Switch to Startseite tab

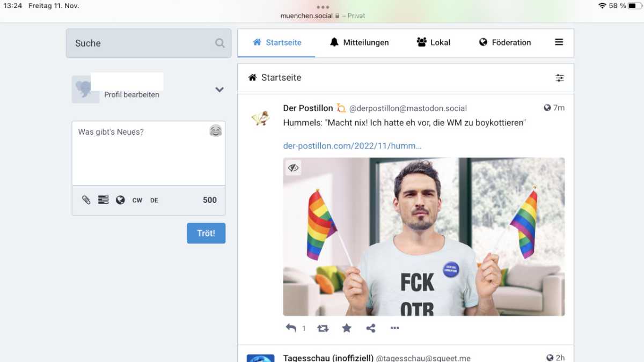pos(277,42)
